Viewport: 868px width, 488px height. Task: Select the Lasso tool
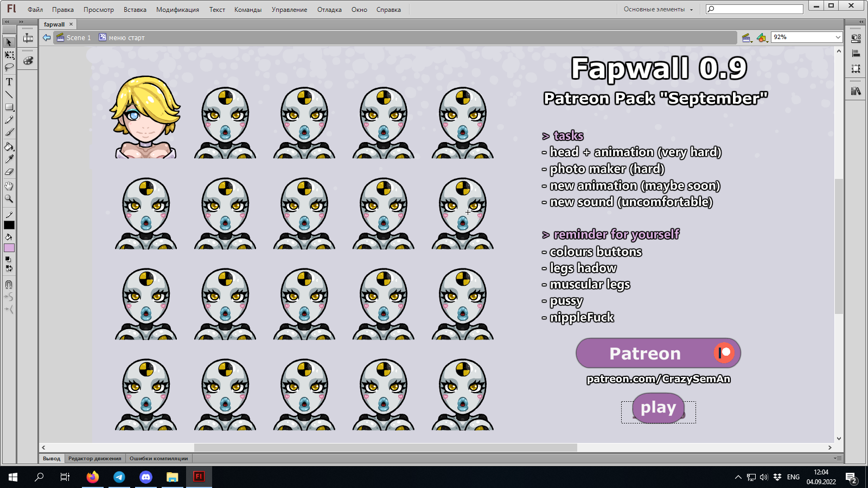(9, 67)
